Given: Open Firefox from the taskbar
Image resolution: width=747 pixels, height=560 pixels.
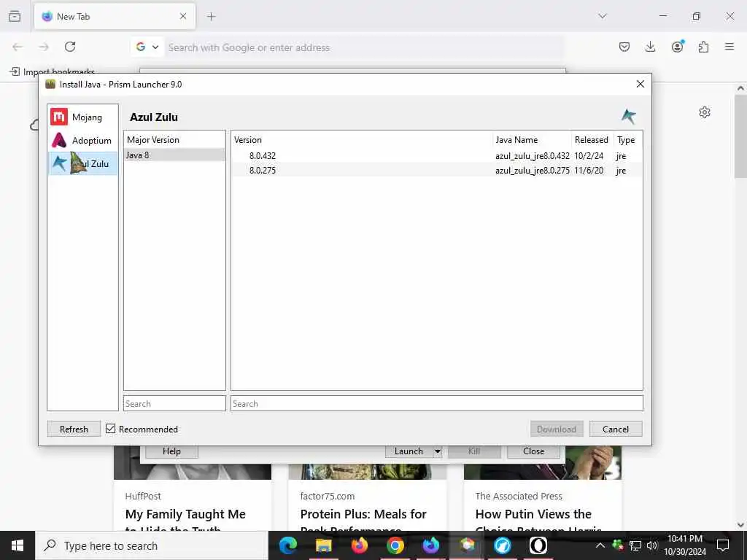Looking at the screenshot, I should [x=360, y=545].
